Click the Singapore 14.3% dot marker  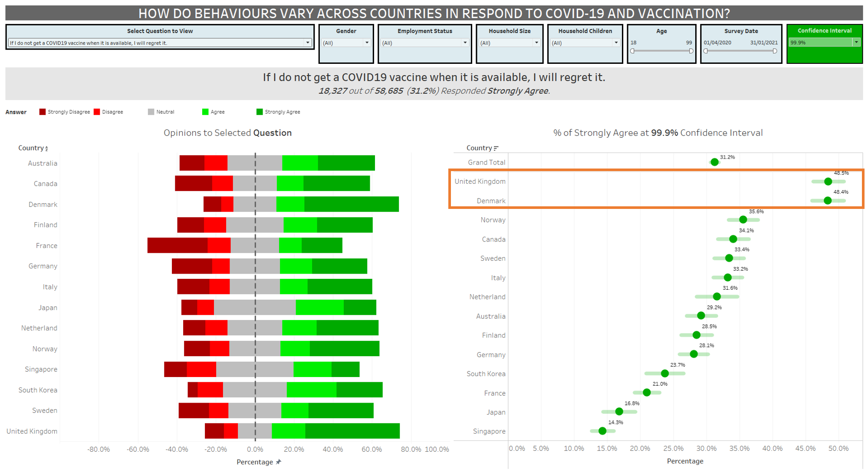(x=602, y=431)
